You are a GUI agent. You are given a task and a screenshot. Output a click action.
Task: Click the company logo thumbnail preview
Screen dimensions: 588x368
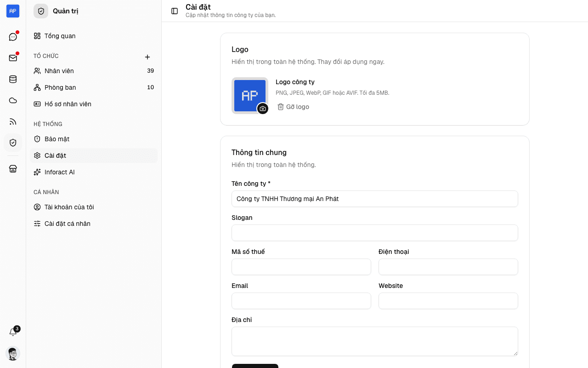click(x=250, y=96)
